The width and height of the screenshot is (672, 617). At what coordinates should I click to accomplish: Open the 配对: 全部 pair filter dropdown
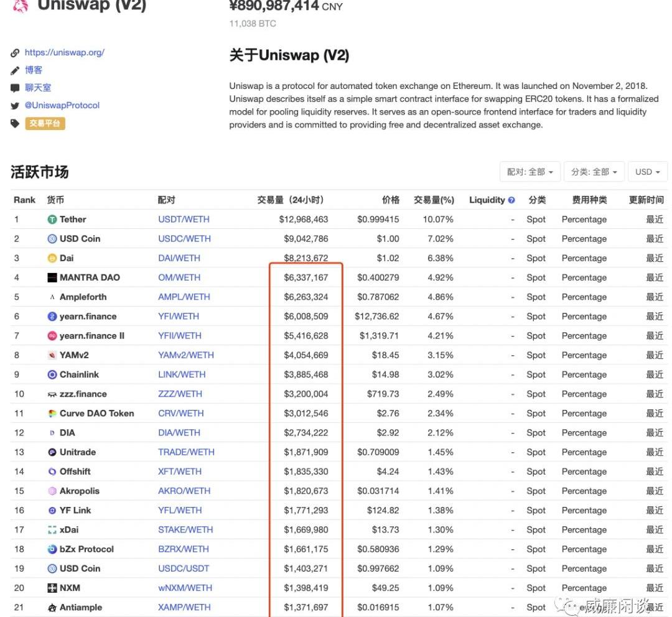click(530, 172)
